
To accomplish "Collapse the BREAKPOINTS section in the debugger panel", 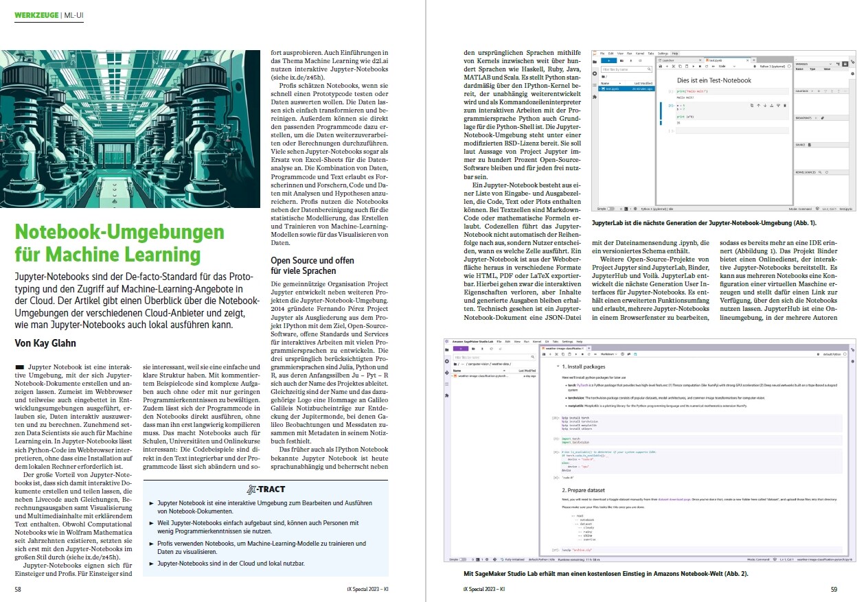I will tap(805, 117).
